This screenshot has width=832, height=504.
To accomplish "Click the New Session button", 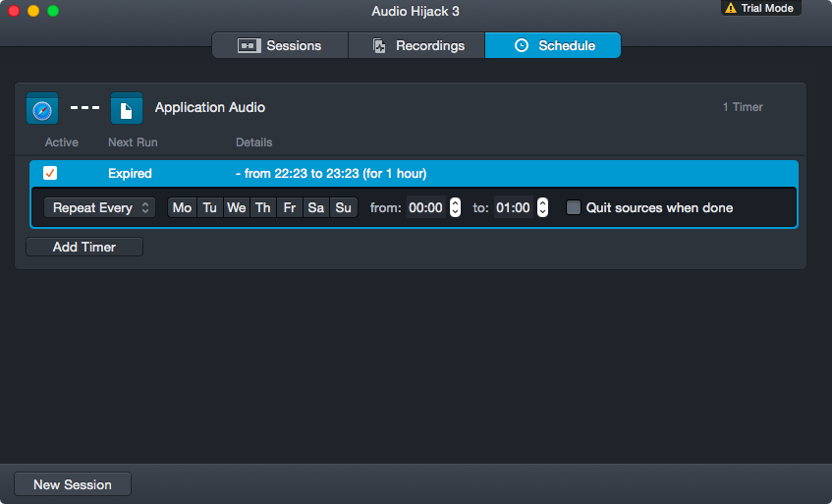I will pos(73,484).
